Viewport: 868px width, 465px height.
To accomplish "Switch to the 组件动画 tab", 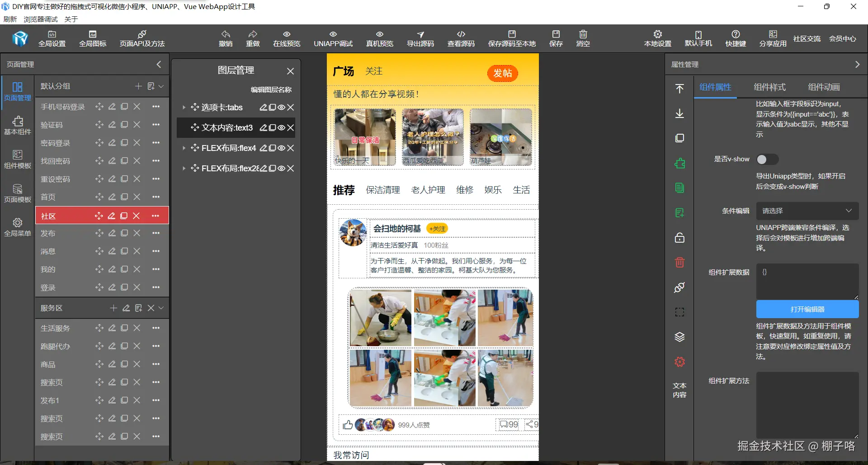I will point(824,87).
